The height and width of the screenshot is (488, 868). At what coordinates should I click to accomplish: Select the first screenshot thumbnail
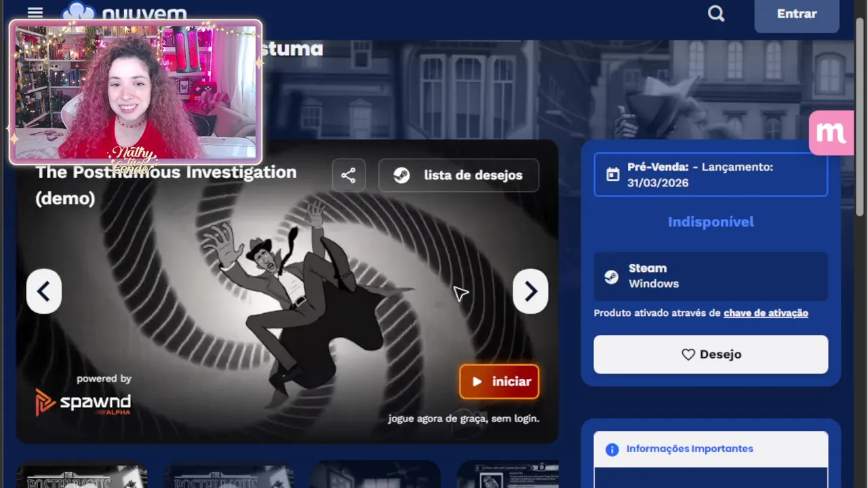pyautogui.click(x=82, y=475)
